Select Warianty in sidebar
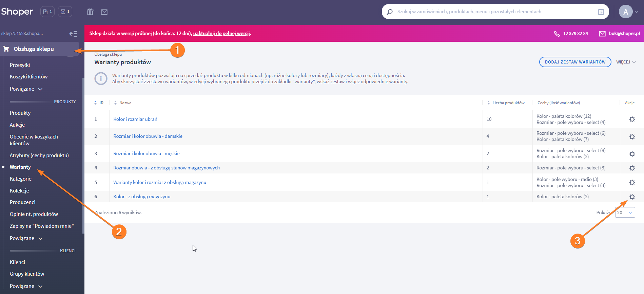644x294 pixels. tap(20, 167)
